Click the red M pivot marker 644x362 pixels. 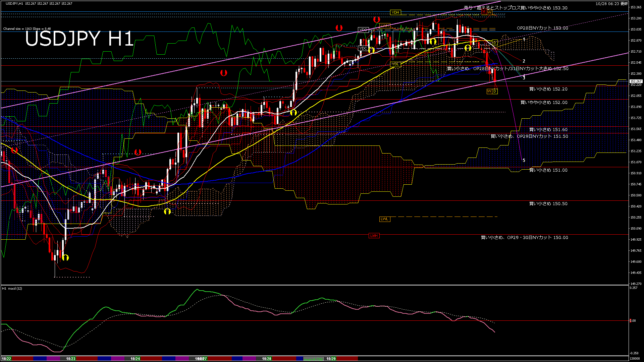pyautogui.click(x=484, y=12)
